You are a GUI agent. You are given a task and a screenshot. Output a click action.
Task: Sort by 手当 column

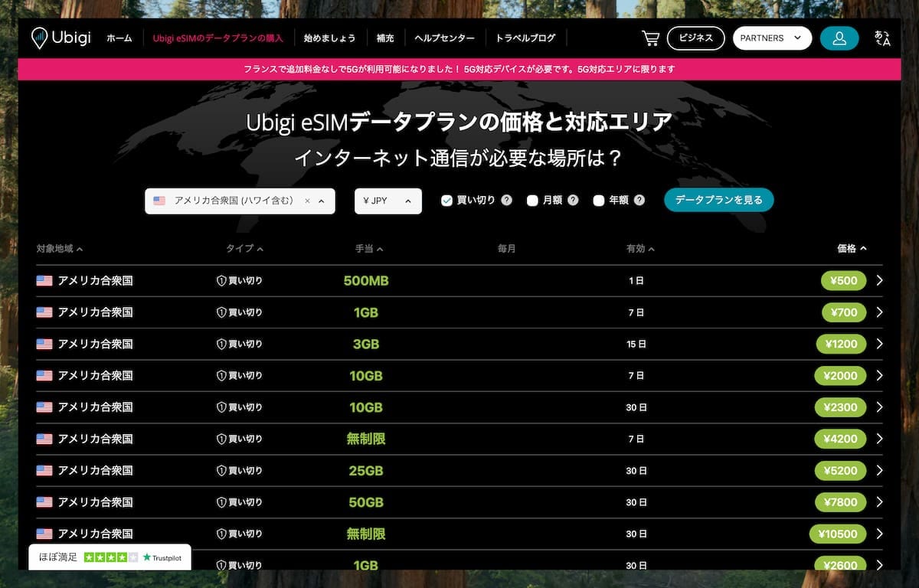tap(369, 249)
